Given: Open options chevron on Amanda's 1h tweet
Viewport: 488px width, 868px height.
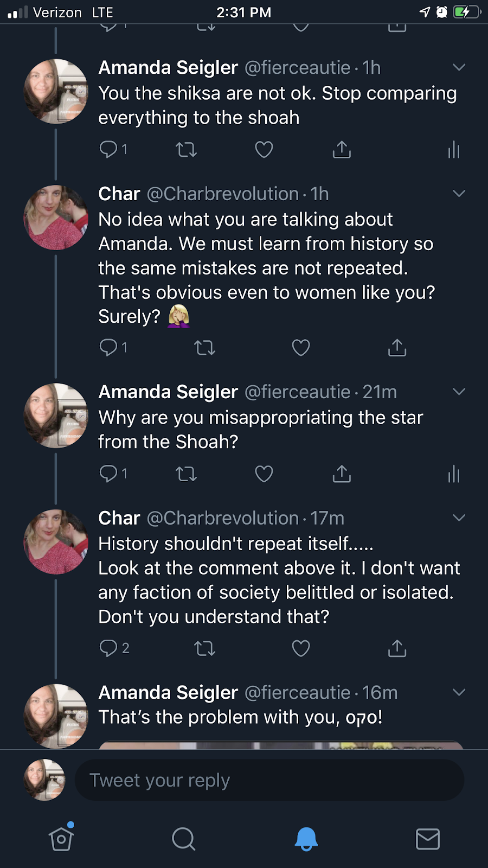Looking at the screenshot, I should (x=459, y=67).
